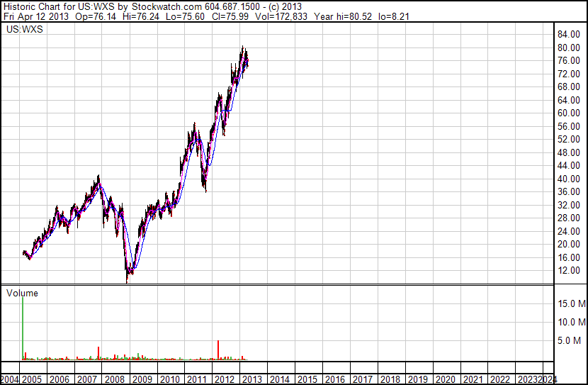
Task: Click the tall red 2012 volume bar
Action: click(x=218, y=350)
